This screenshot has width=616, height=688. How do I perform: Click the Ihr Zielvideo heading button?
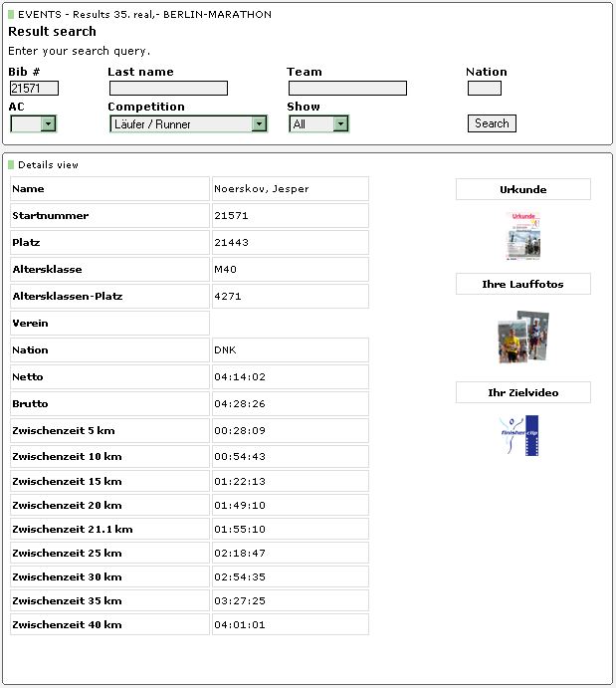click(523, 392)
